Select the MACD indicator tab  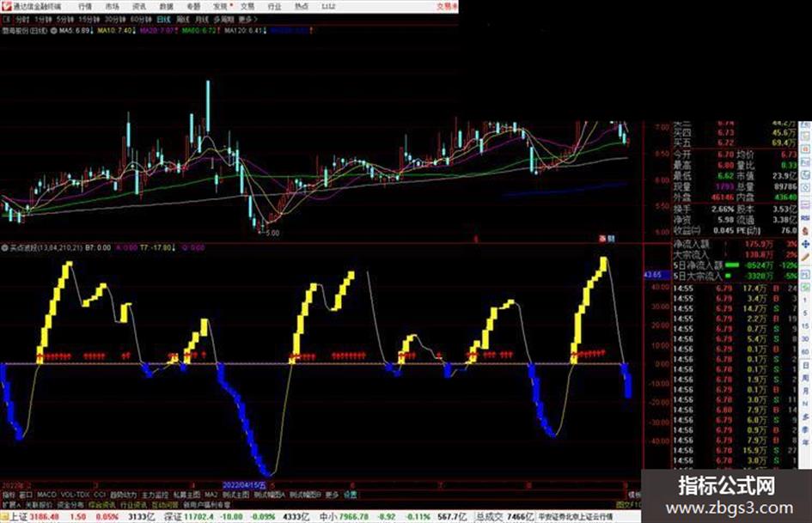[46, 495]
